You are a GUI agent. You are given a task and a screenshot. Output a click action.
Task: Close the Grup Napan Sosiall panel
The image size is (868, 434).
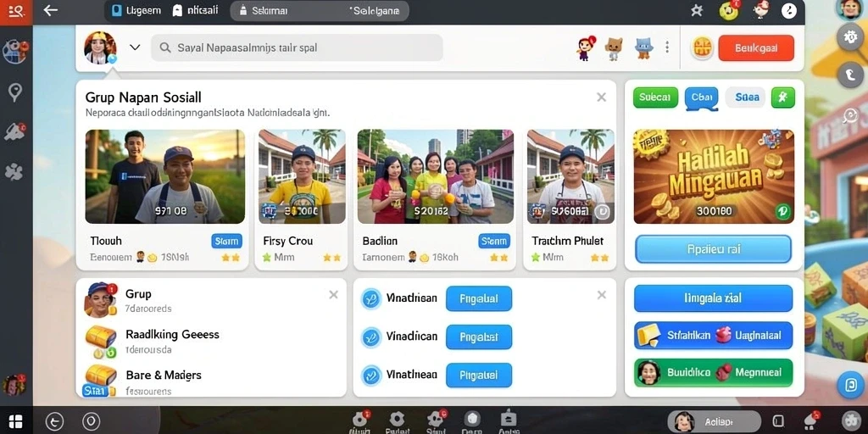(x=601, y=97)
